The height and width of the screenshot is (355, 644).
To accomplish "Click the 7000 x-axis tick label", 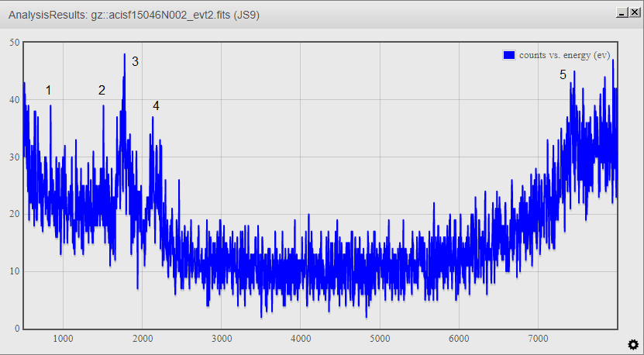I will 538,339.
